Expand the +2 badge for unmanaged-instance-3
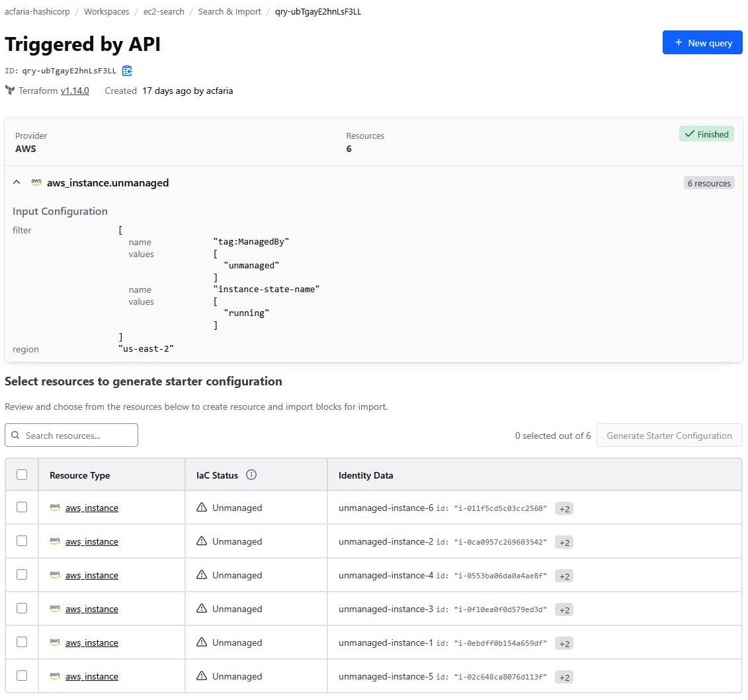This screenshot has width=748, height=700. [563, 609]
